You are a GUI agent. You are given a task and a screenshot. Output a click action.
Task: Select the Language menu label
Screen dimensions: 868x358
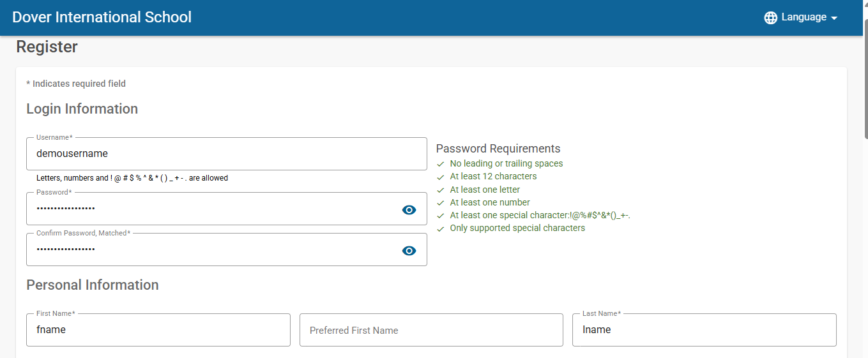[804, 17]
